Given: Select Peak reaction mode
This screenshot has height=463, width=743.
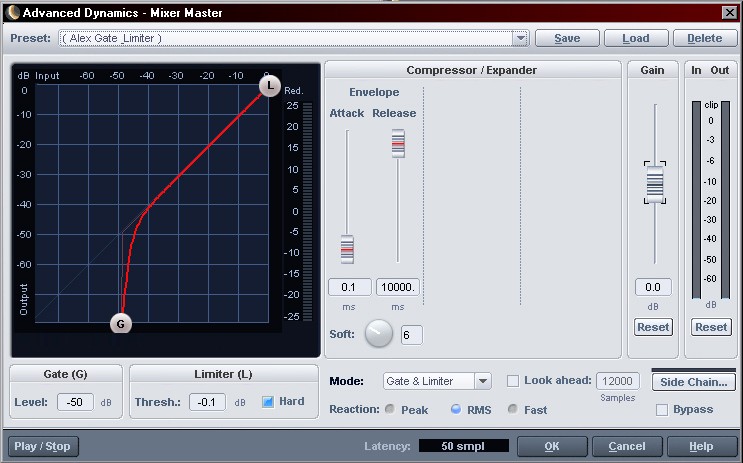Looking at the screenshot, I should (390, 409).
